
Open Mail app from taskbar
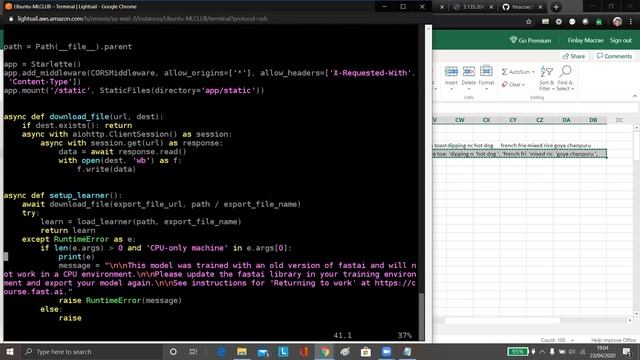coord(262,351)
